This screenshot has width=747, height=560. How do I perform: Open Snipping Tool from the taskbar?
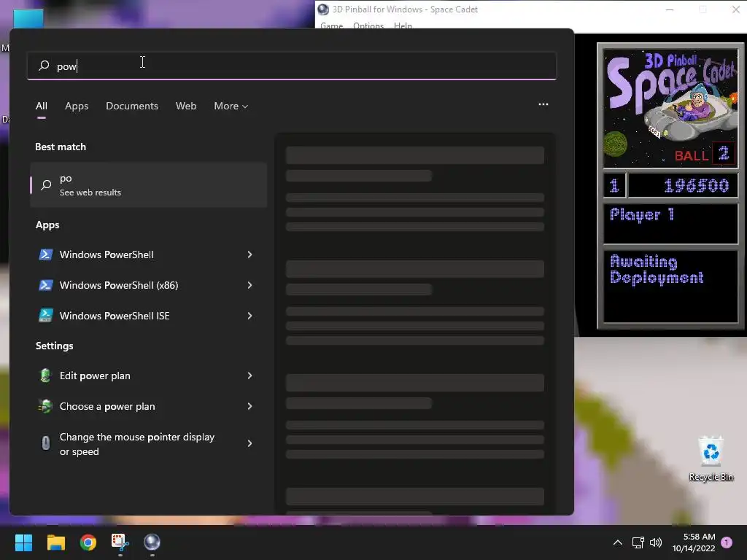click(x=120, y=542)
